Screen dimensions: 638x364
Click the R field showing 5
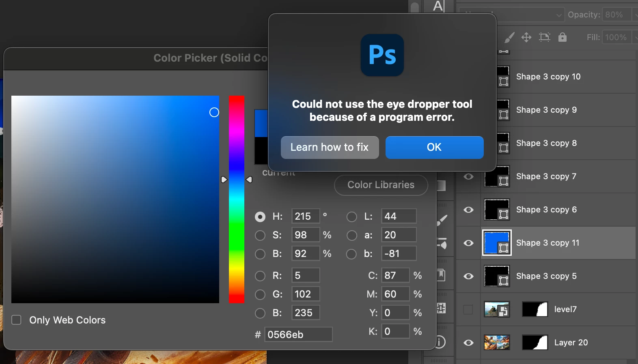click(x=306, y=275)
